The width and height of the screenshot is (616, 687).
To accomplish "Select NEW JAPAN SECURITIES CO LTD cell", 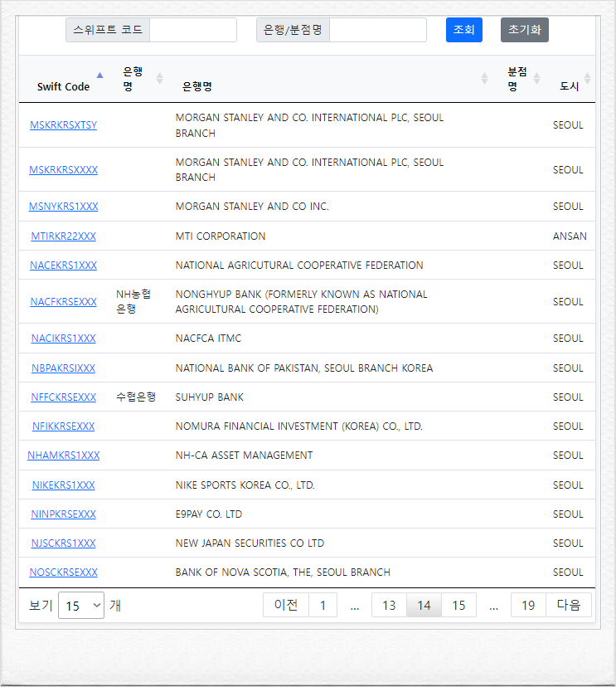I will (250, 543).
